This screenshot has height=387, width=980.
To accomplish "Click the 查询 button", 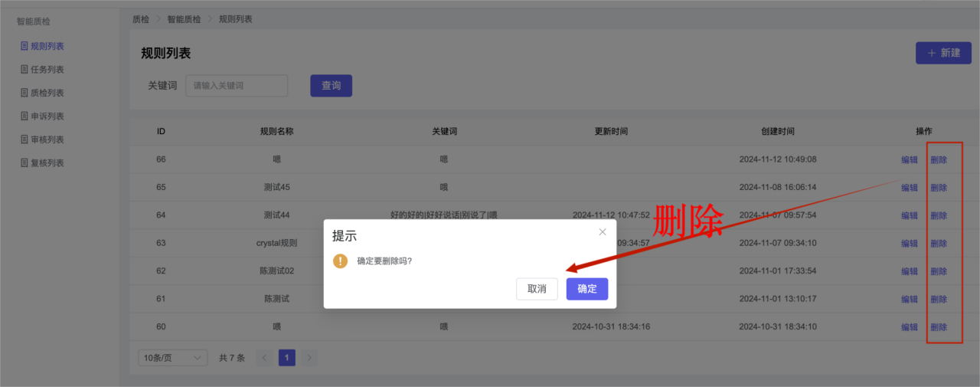I will [x=331, y=86].
